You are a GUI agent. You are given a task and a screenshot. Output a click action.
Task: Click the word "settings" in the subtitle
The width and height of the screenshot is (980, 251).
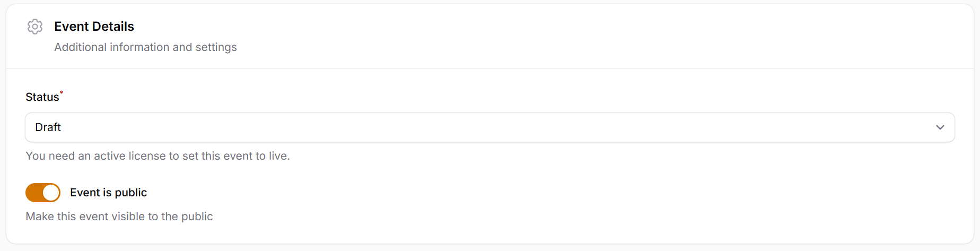216,47
